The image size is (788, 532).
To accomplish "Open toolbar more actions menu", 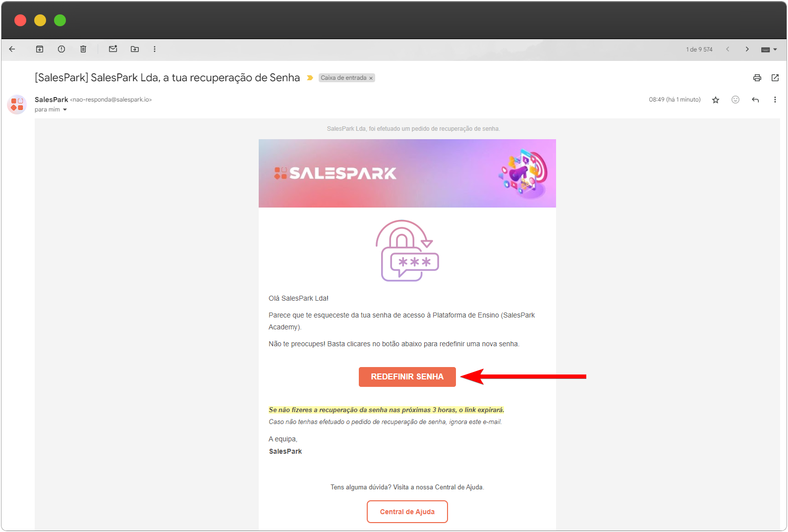I will [155, 49].
